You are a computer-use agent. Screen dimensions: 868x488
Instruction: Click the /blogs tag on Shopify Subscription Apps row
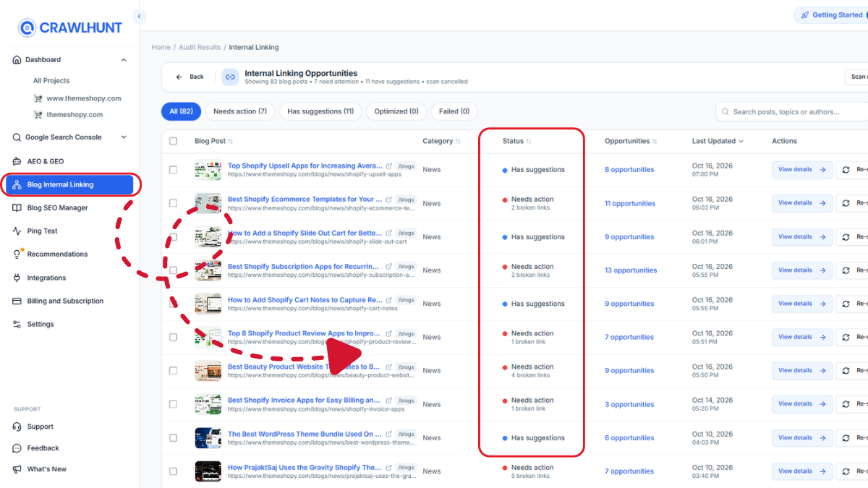coord(406,267)
